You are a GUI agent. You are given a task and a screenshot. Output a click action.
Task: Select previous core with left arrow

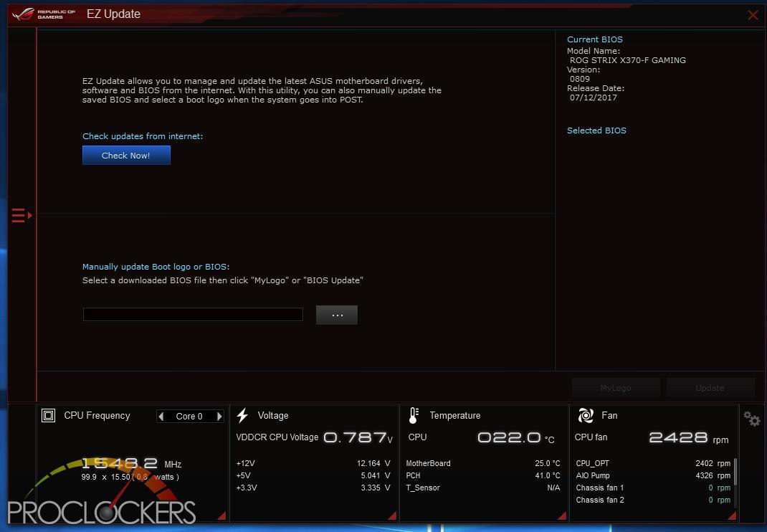click(161, 417)
